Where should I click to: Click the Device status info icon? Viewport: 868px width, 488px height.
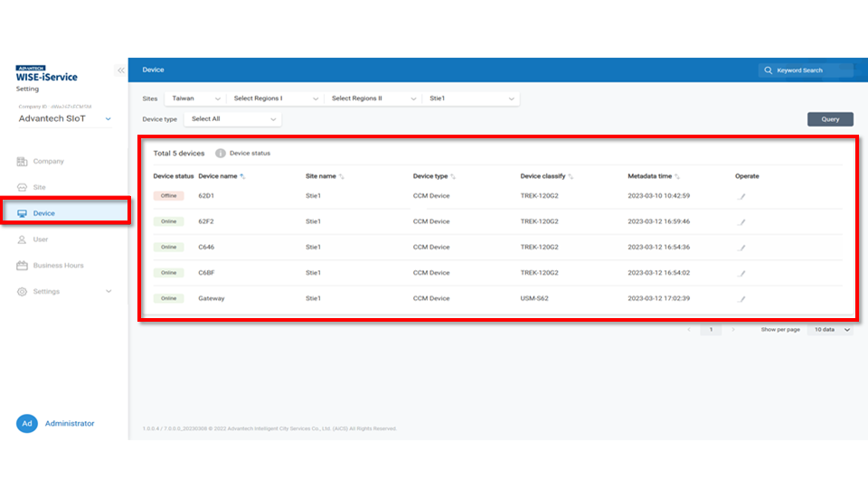(x=221, y=154)
